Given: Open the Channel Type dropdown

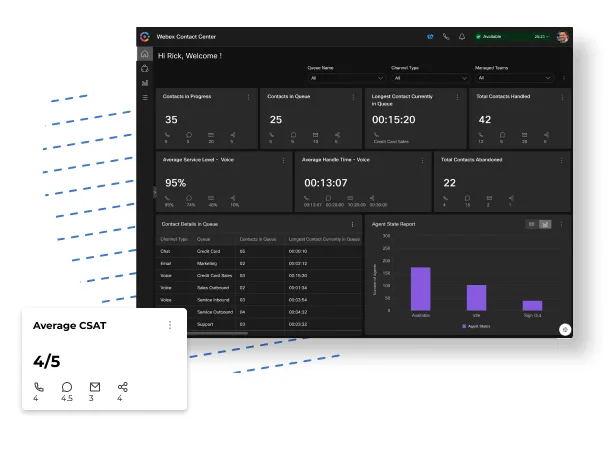Looking at the screenshot, I should point(430,78).
